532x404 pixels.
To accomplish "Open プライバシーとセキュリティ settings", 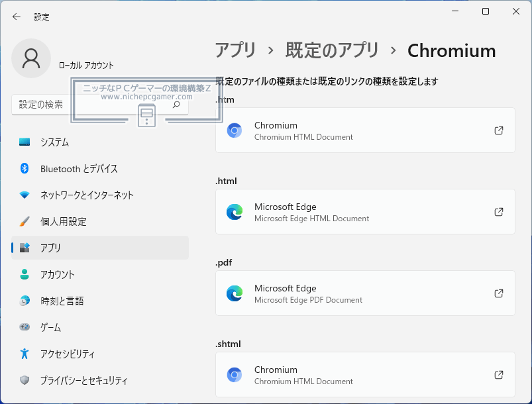I will [x=100, y=380].
